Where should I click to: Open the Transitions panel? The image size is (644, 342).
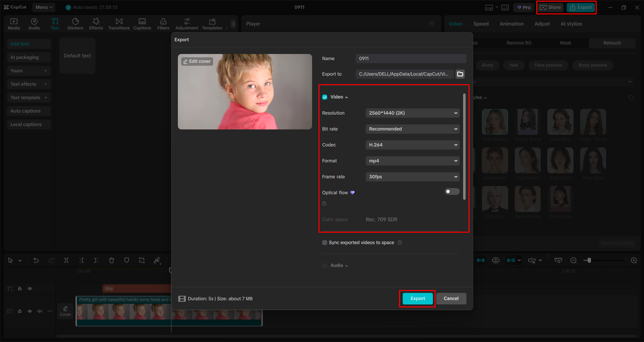(119, 23)
